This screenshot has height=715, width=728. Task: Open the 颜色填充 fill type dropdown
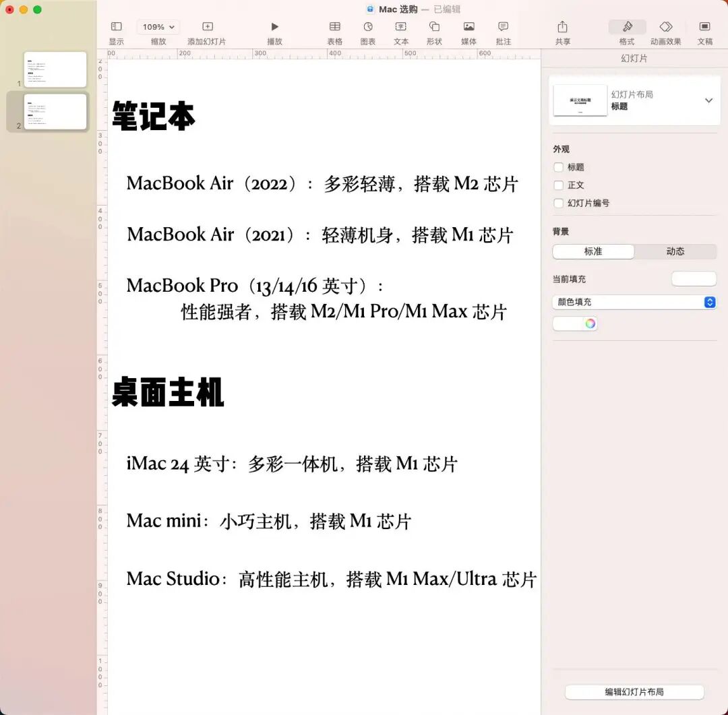click(x=634, y=303)
